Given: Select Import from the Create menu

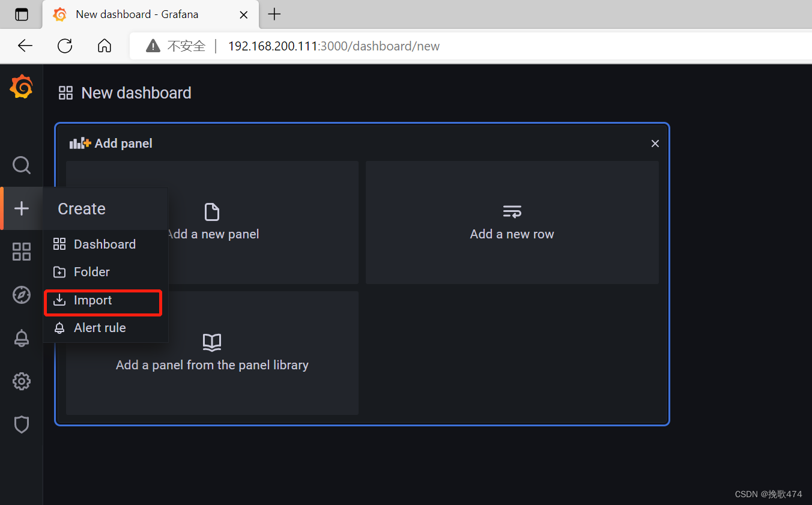Looking at the screenshot, I should coord(92,300).
